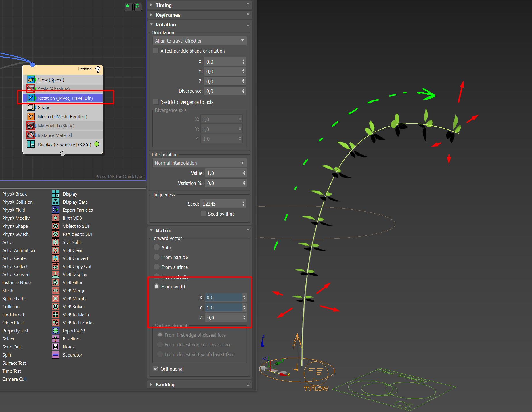Open the Normal interpolation dropdown
Image resolution: width=532 pixels, height=412 pixels.
pyautogui.click(x=199, y=163)
